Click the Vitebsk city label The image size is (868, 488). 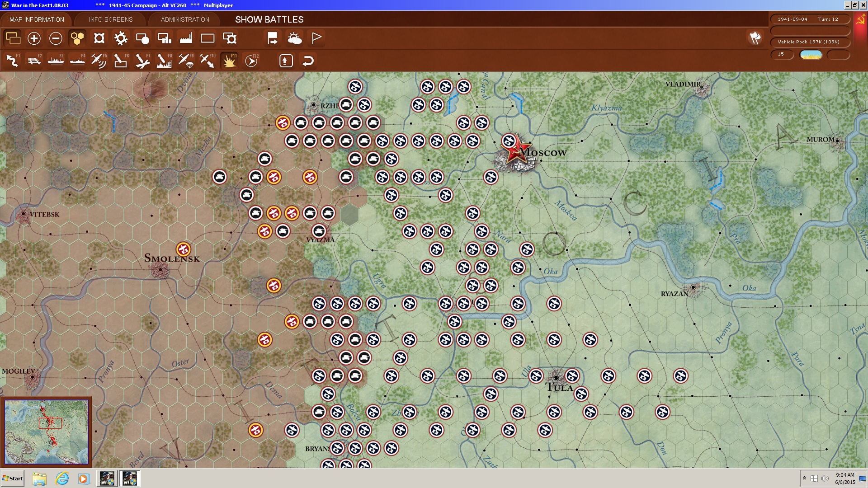44,215
